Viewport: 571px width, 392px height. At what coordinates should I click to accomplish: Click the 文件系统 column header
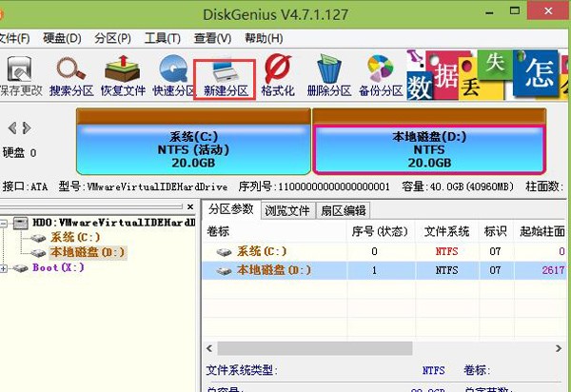(446, 231)
